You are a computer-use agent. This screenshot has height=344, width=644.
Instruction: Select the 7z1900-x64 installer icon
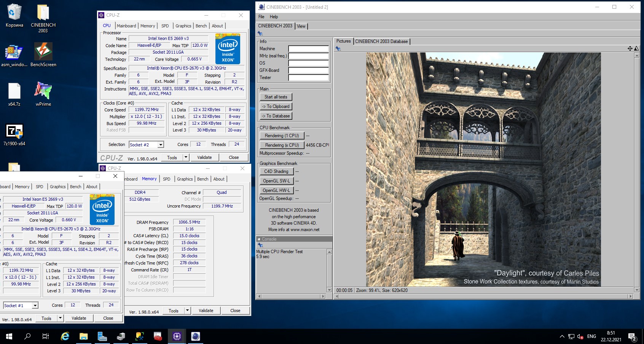pyautogui.click(x=14, y=135)
